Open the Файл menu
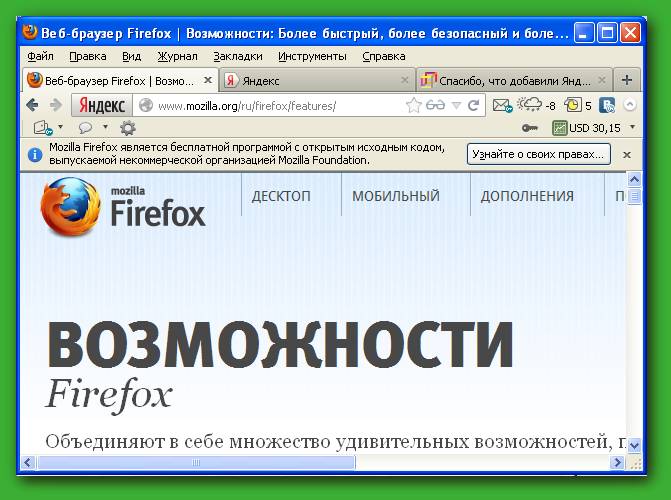 click(40, 57)
